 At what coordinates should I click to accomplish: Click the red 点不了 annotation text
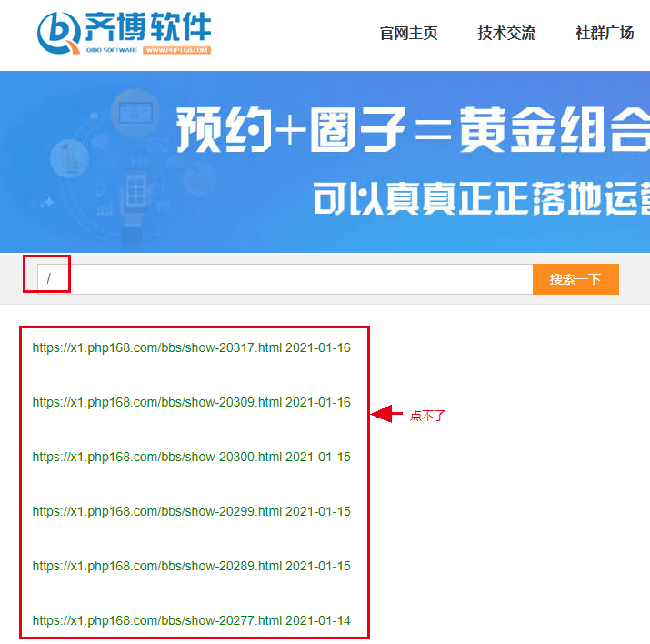[427, 416]
